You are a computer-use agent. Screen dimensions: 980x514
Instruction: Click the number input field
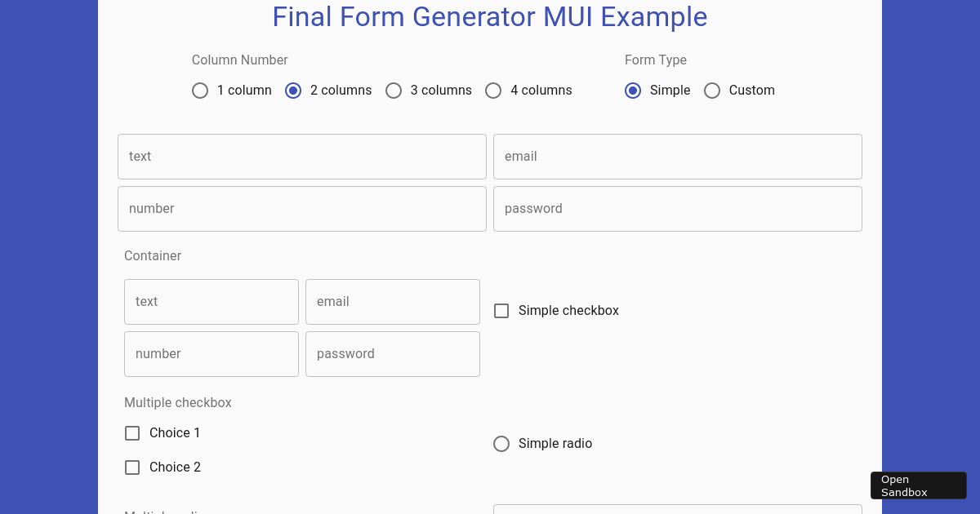(302, 208)
